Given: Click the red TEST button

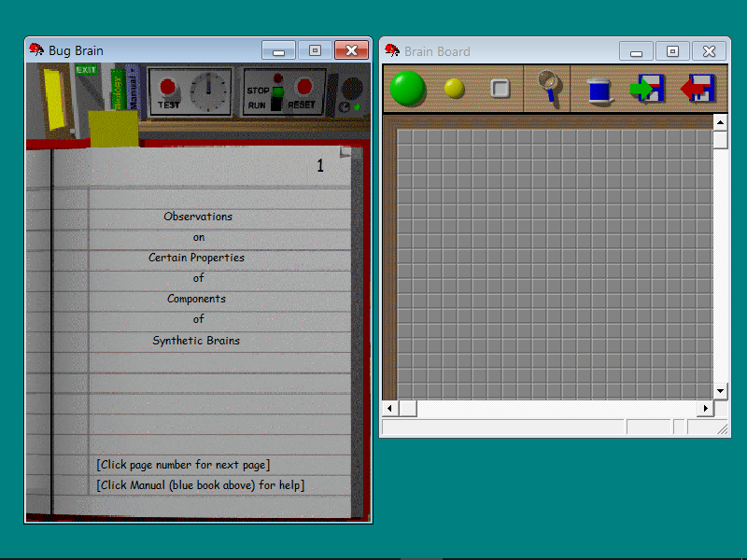Looking at the screenshot, I should pyautogui.click(x=167, y=87).
